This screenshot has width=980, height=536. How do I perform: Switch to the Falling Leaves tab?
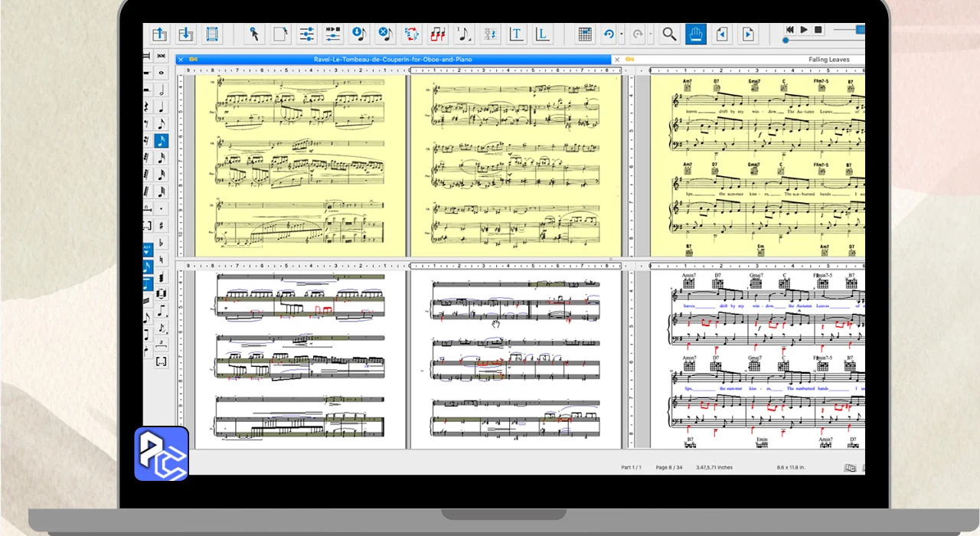click(x=828, y=59)
